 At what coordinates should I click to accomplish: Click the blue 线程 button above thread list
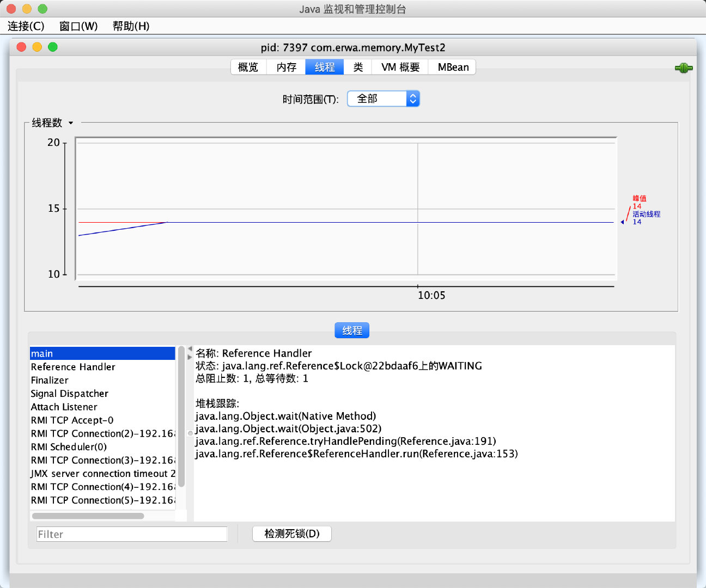[352, 330]
